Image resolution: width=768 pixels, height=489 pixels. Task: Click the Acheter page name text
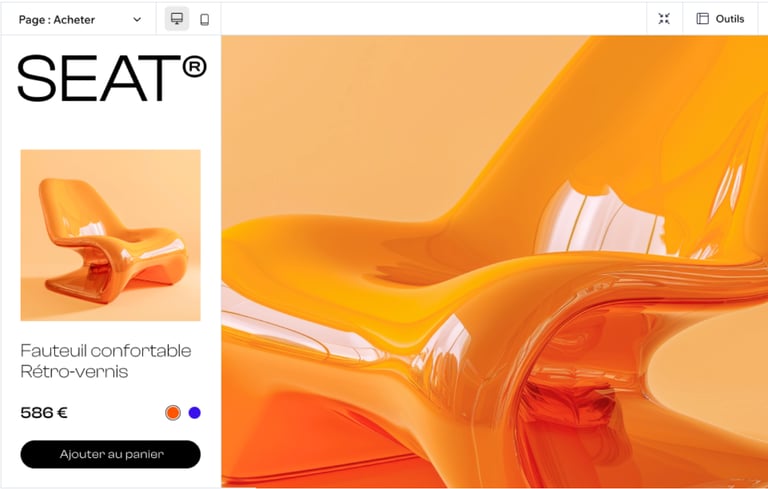(x=74, y=20)
